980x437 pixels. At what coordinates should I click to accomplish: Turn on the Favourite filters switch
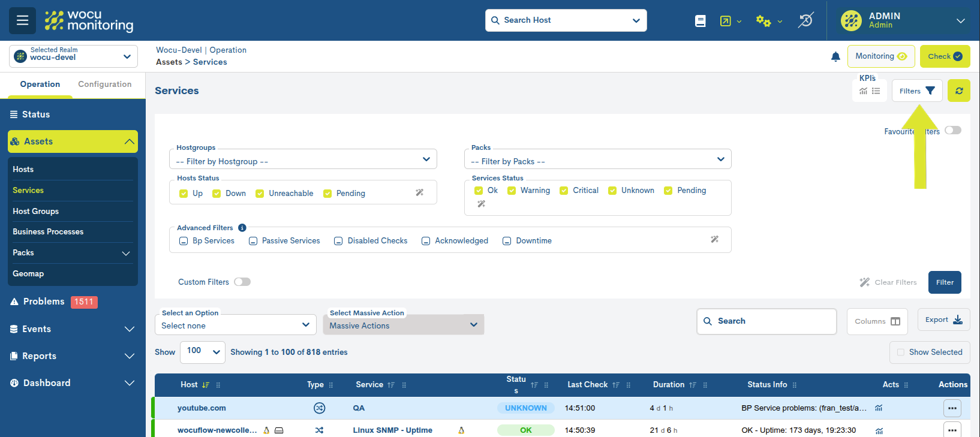click(952, 130)
